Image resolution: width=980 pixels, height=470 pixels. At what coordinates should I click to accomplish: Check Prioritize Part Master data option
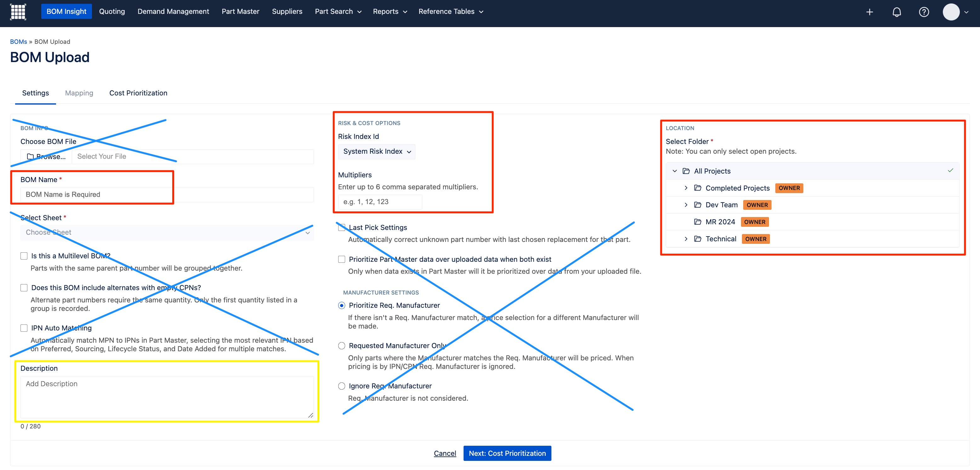[342, 259]
